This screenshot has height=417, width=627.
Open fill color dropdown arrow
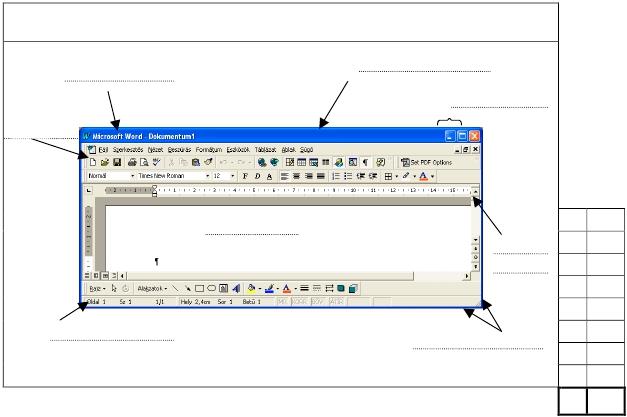260,288
